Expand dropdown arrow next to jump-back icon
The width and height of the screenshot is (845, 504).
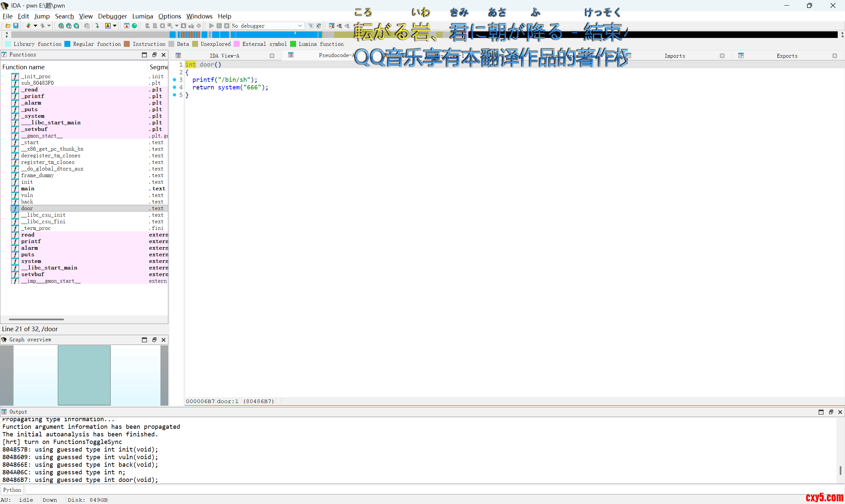click(x=35, y=26)
